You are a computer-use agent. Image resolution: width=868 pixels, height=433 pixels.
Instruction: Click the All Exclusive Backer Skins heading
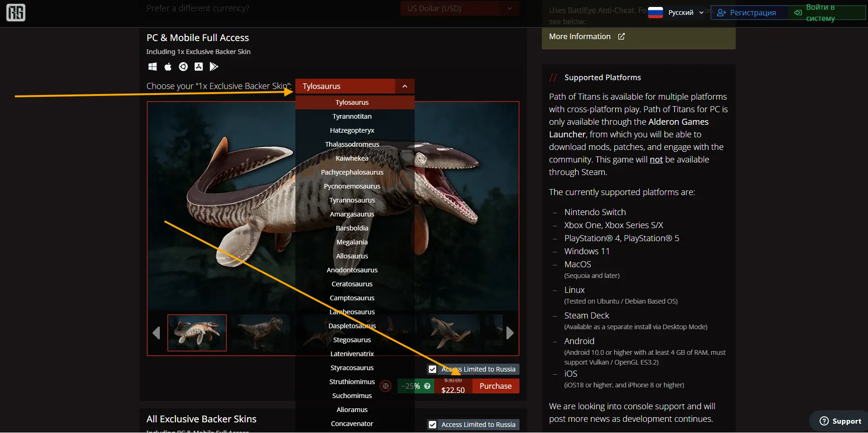201,419
